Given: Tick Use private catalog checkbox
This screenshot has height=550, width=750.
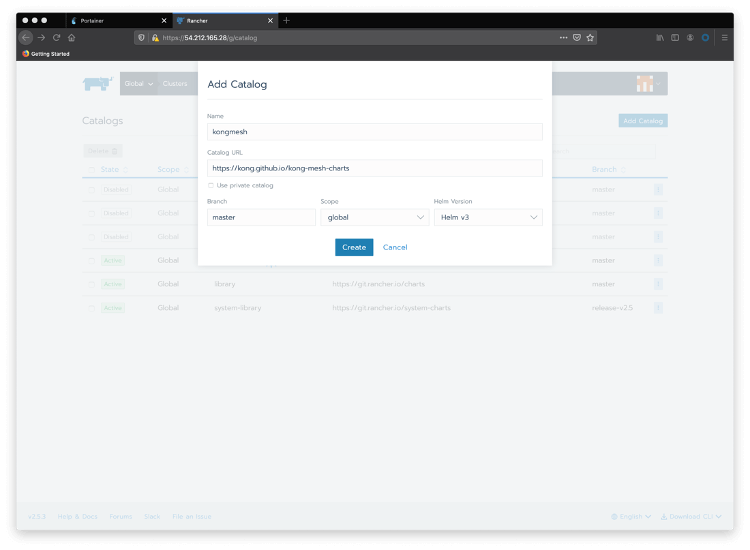Looking at the screenshot, I should coord(210,186).
